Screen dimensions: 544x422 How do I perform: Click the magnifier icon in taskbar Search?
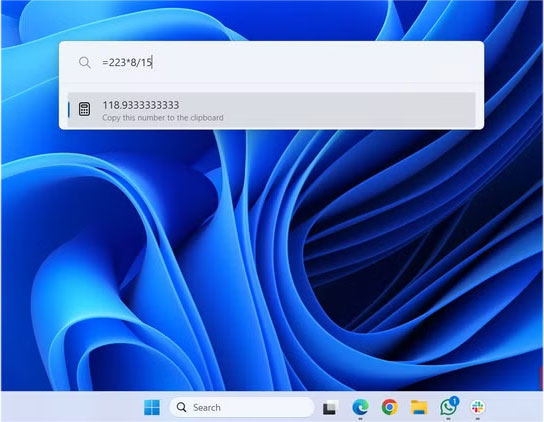click(x=181, y=407)
